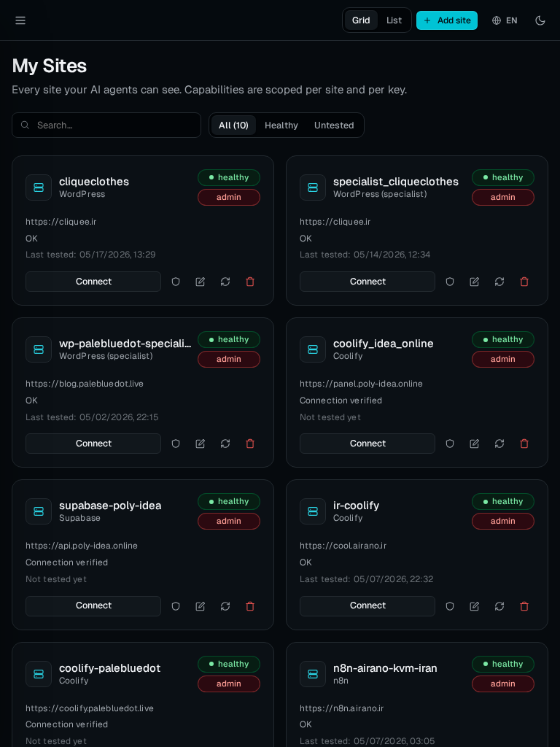Connect to specialist_cliqueclothes site

[367, 282]
